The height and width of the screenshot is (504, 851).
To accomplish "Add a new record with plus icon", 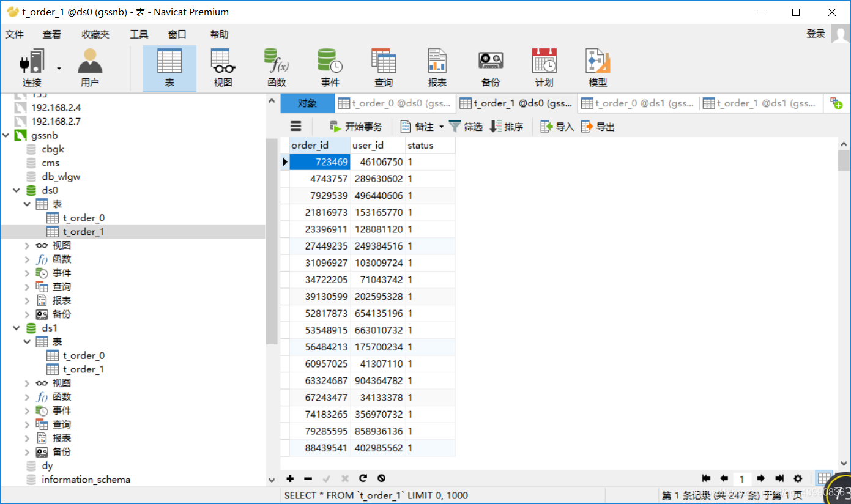I will (x=290, y=478).
